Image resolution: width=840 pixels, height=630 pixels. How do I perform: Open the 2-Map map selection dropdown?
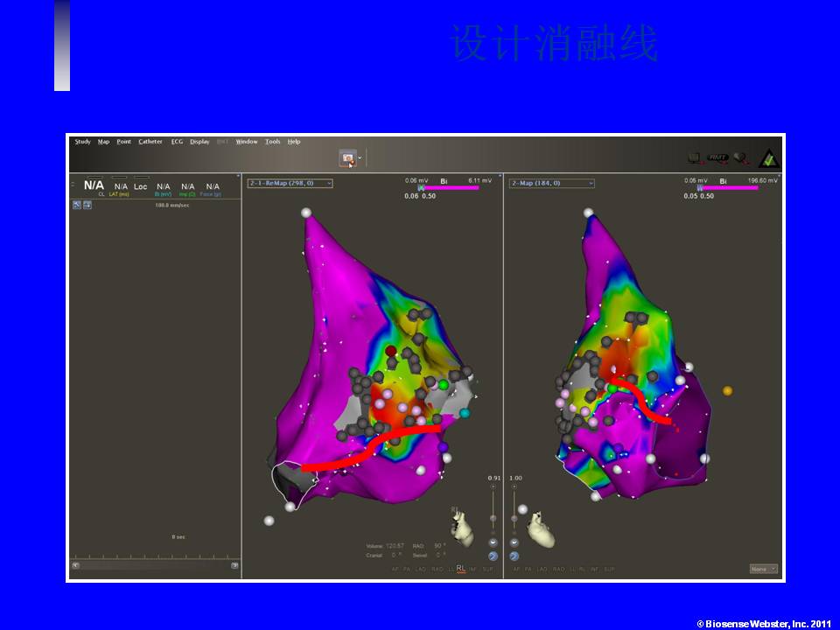552,184
